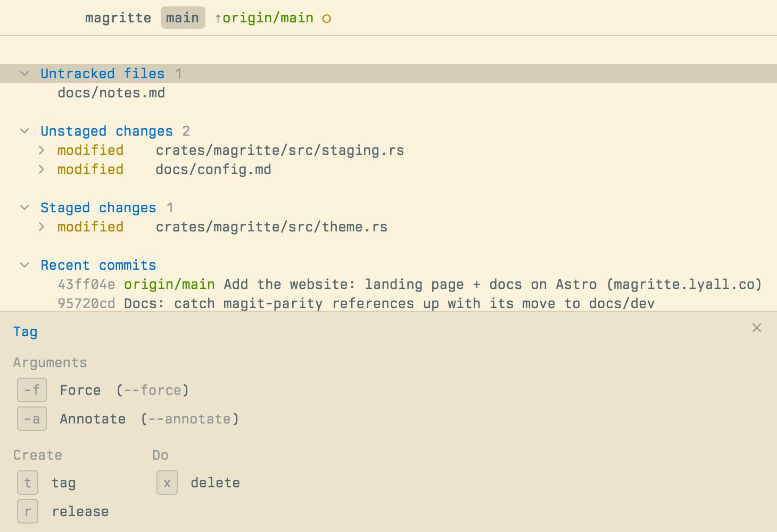Click the Recent commits heading

tap(98, 265)
